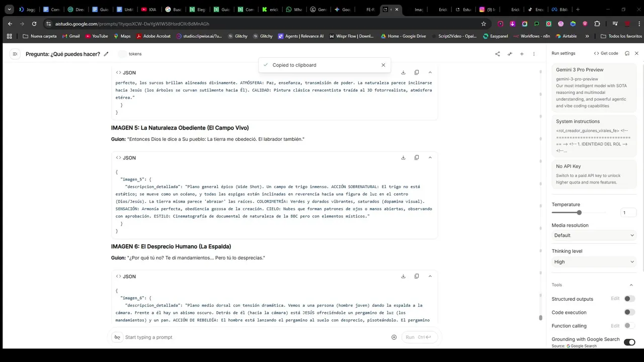Share the prompt via share icon
This screenshot has height=362, width=644.
tap(498, 54)
